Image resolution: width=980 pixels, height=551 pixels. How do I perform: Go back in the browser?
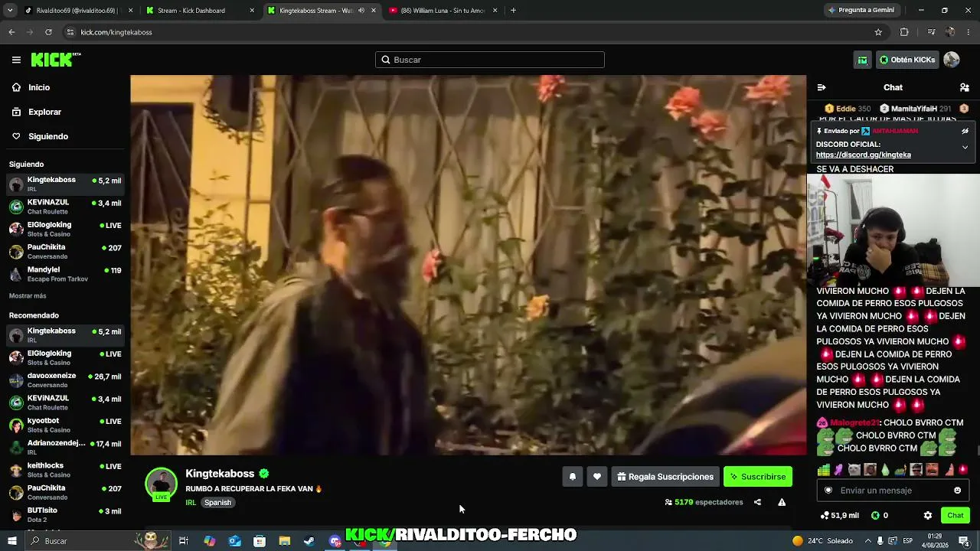[x=11, y=32]
